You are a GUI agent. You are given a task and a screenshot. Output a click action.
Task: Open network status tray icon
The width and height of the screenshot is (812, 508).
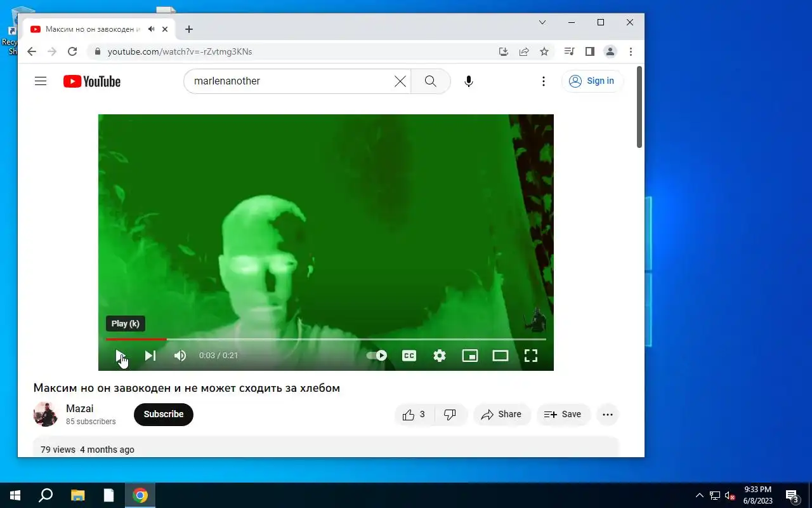[x=715, y=495]
